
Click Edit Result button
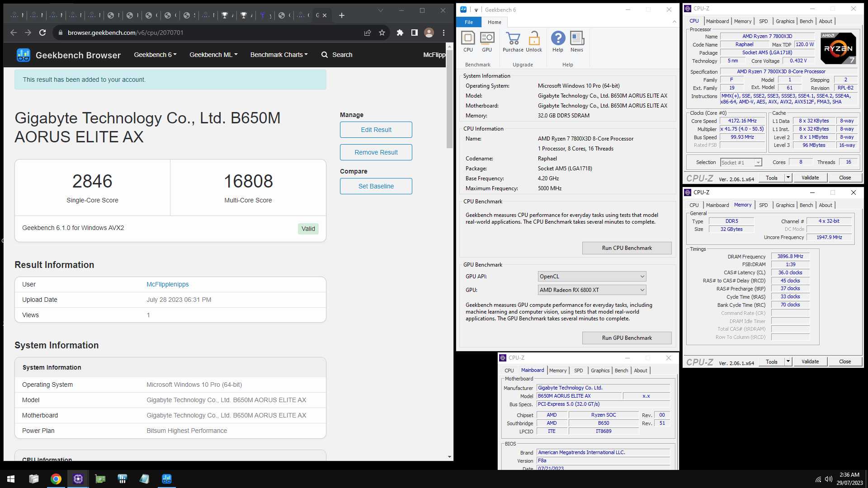point(376,130)
